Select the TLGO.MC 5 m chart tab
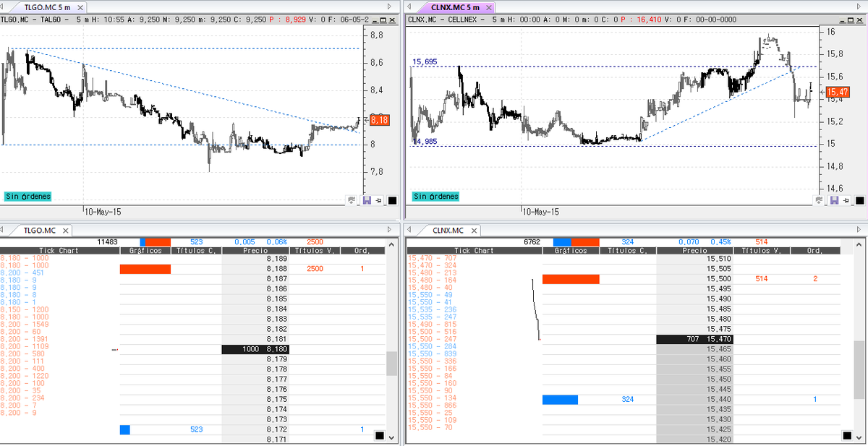The width and height of the screenshot is (868, 446). (x=47, y=7)
